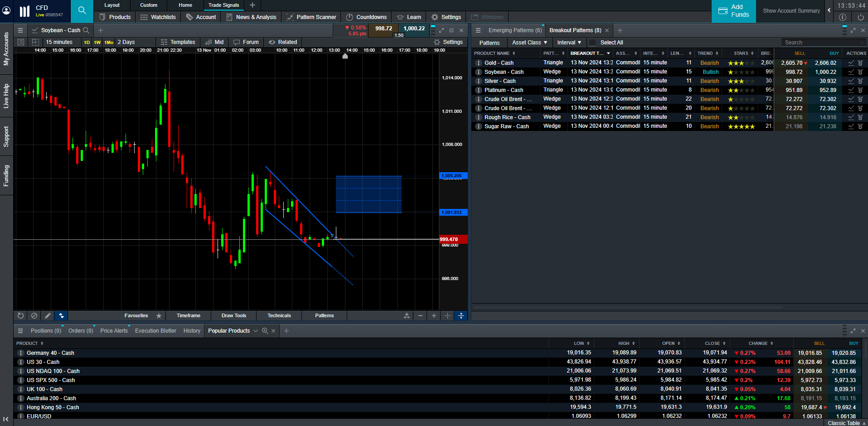This screenshot has height=426, width=868.
Task: Toggle the 1Mo timeframe shortcut
Action: coord(109,42)
